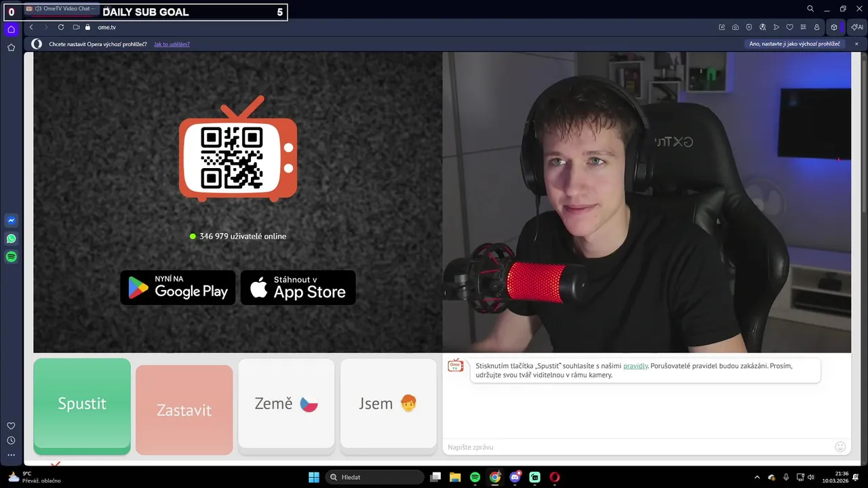Dismiss the default browser notification bar
The image size is (868, 488).
tap(856, 44)
